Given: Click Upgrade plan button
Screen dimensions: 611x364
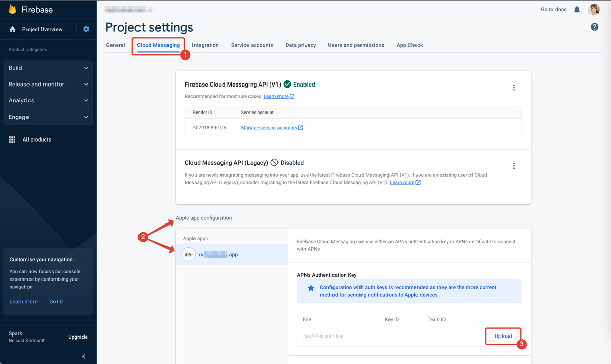Looking at the screenshot, I should (78, 337).
